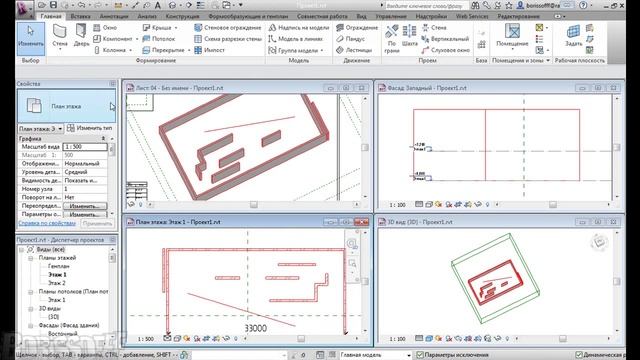Image resolution: width=640 pixels, height=360 pixels.
Task: Select the Лестница stairs tool
Action: point(354,50)
